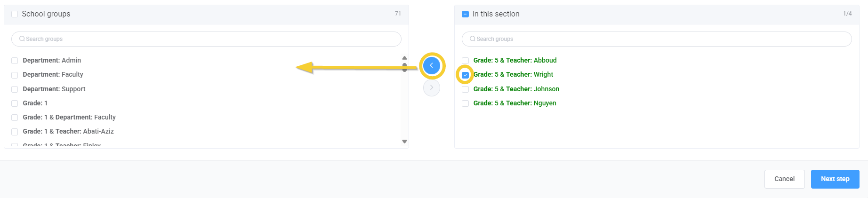868x198 pixels.
Task: Check Grade: 1 & Teacher: Abati-Aziz
Action: coord(15,132)
